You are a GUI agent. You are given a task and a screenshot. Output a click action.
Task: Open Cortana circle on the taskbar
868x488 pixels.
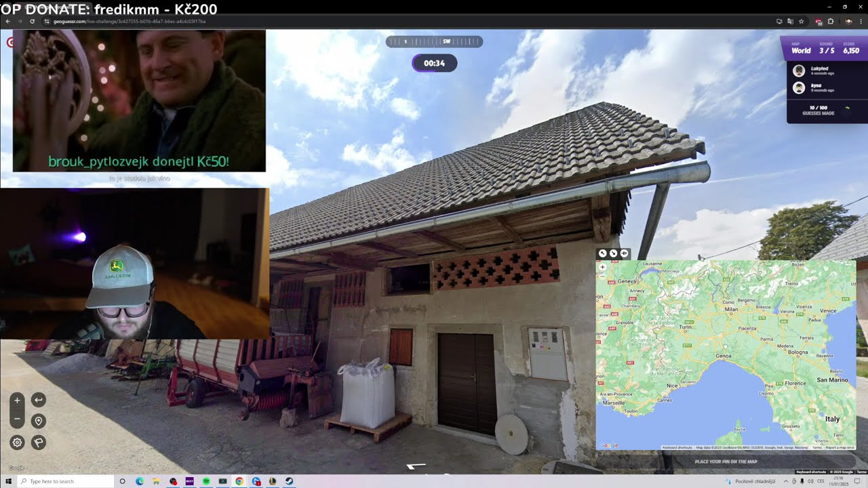tap(123, 481)
